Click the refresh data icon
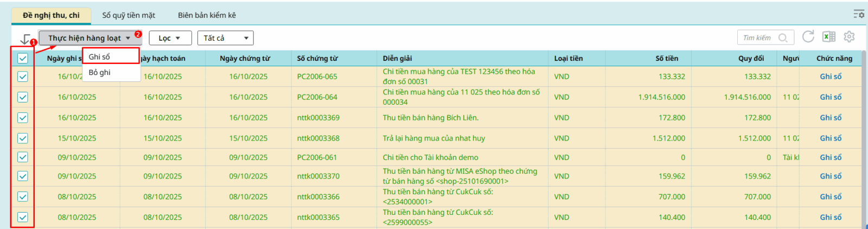 pyautogui.click(x=808, y=37)
